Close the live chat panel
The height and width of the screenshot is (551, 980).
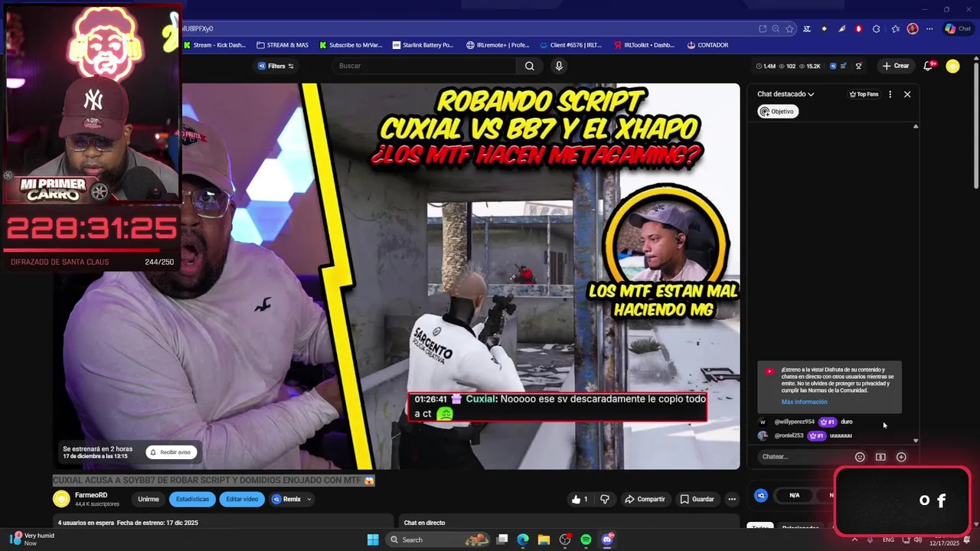pos(907,94)
